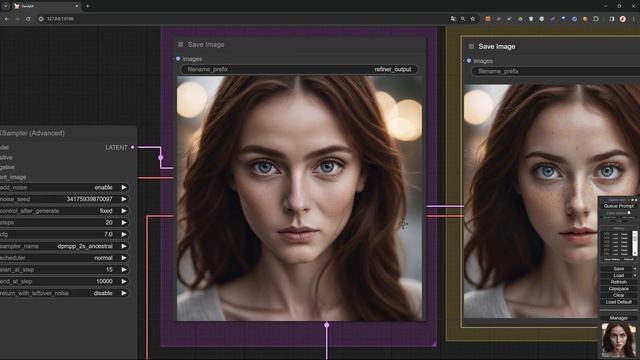The width and height of the screenshot is (640, 360).
Task: Edit filename_prefix field in right Save Image node
Action: (556, 71)
